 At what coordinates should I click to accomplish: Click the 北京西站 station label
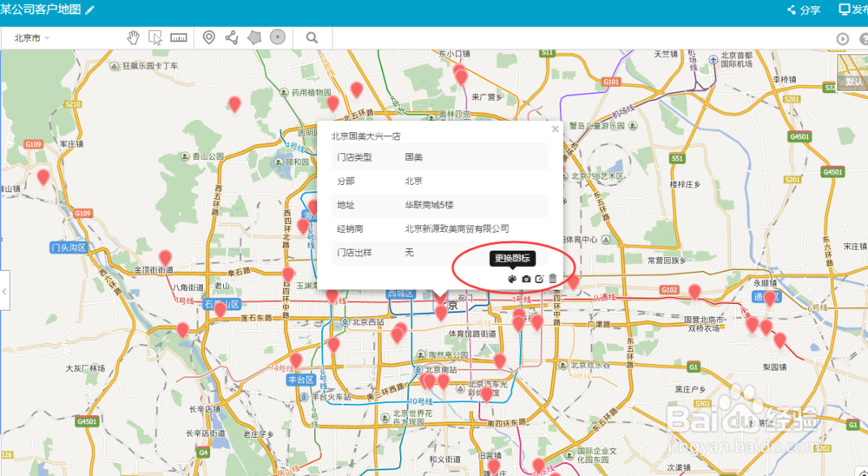click(368, 322)
